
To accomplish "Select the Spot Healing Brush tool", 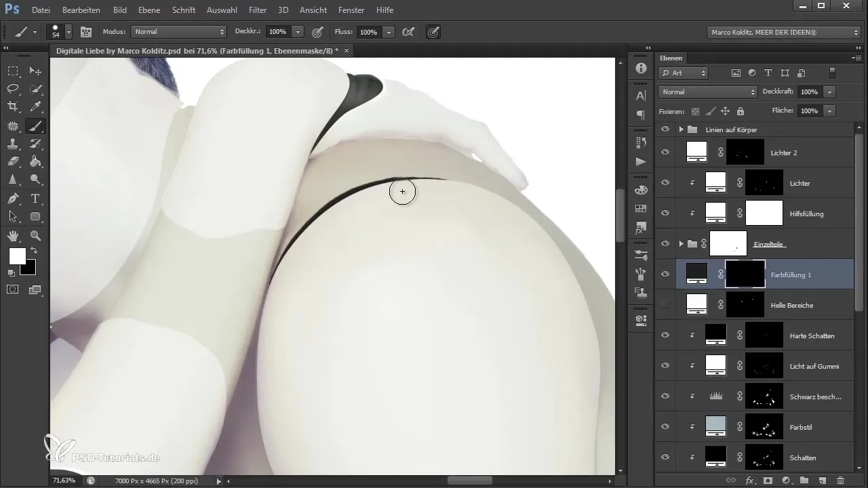I will 13,125.
